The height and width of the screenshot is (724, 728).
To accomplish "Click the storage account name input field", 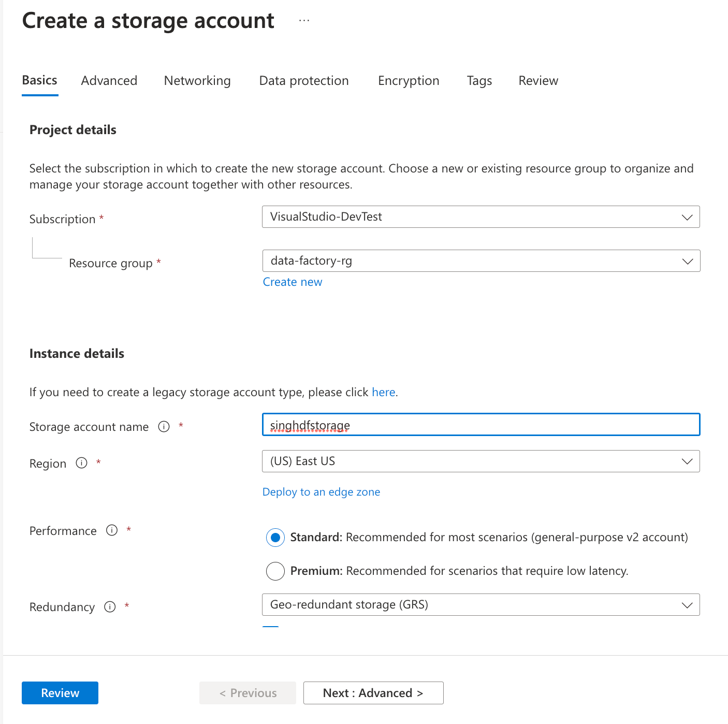I will pyautogui.click(x=481, y=425).
